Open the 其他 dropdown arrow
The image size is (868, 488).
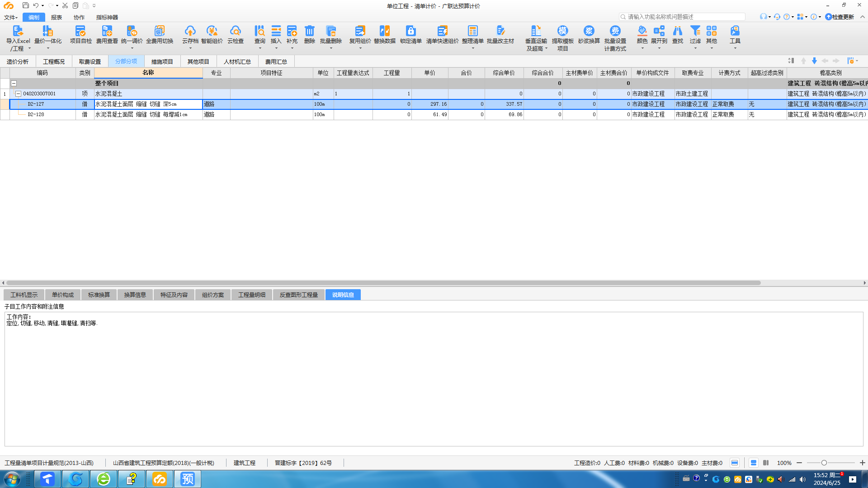click(x=711, y=48)
